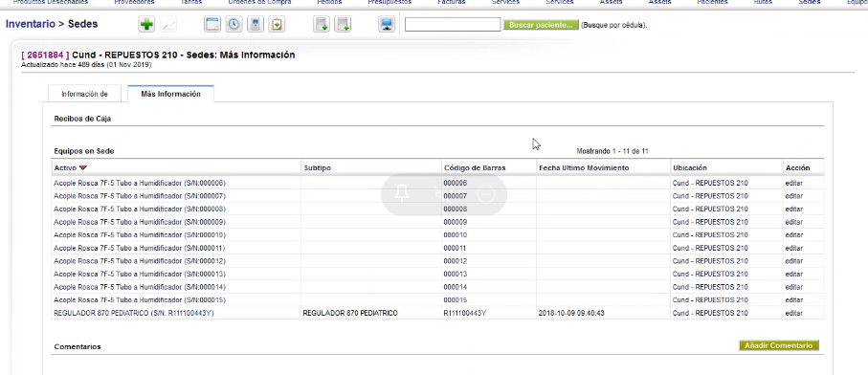
Task: Click the Código de Barras column header
Action: (475, 167)
